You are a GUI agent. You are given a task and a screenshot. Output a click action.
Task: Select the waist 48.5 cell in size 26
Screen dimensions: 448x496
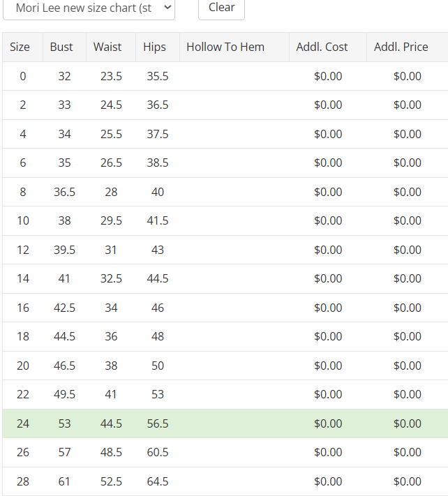click(x=111, y=452)
